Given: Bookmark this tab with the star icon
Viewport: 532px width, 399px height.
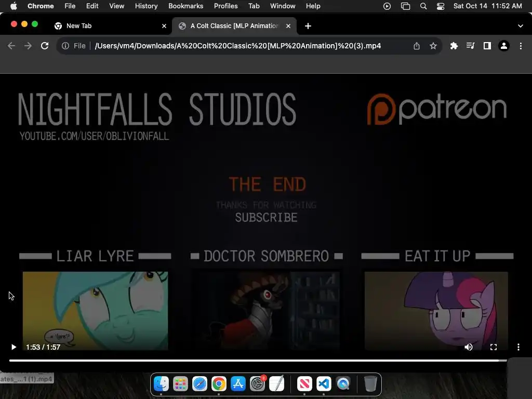Looking at the screenshot, I should click(433, 46).
